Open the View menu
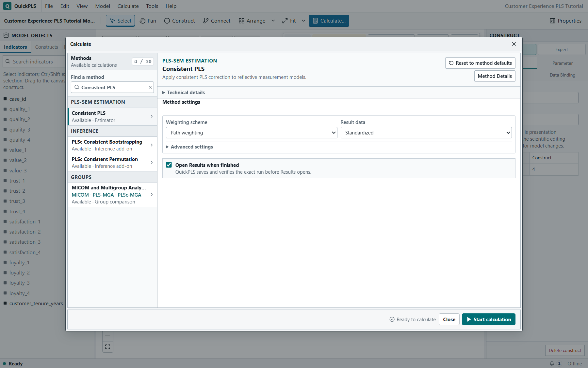The image size is (588, 368). click(x=82, y=6)
